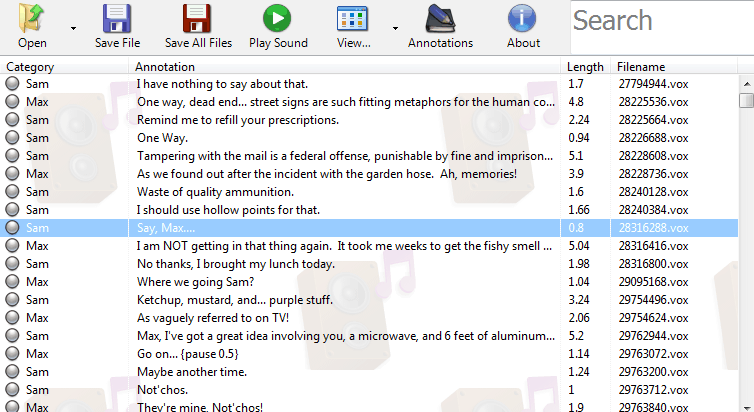The image size is (754, 412).
Task: Sort by the Length column header
Action: coord(585,66)
